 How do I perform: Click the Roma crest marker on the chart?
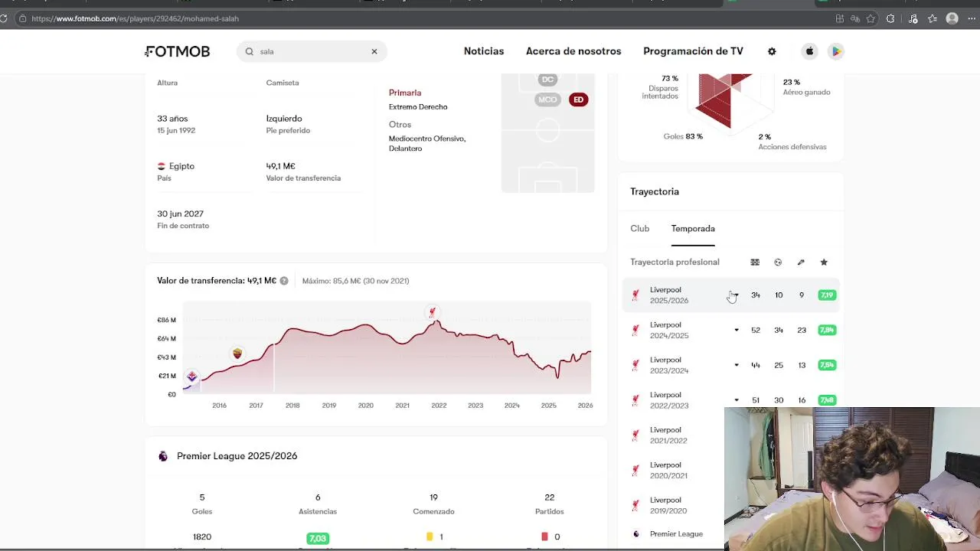click(x=237, y=354)
